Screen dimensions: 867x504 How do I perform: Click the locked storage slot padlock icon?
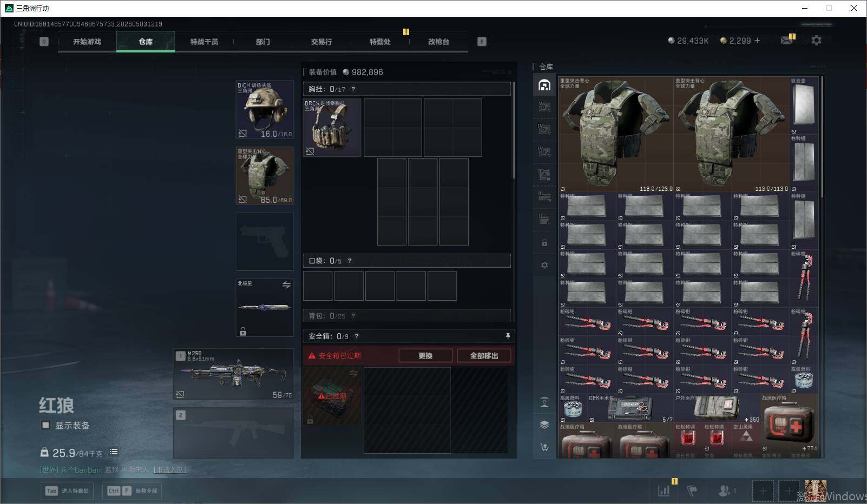544,243
